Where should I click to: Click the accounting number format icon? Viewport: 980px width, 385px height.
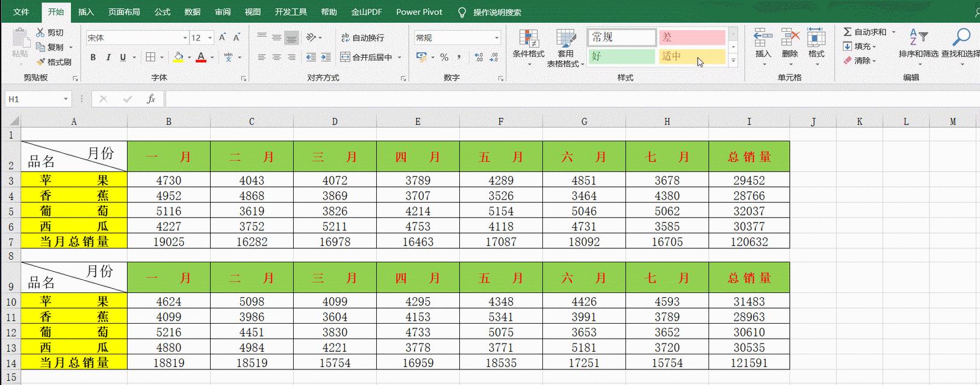tap(421, 57)
